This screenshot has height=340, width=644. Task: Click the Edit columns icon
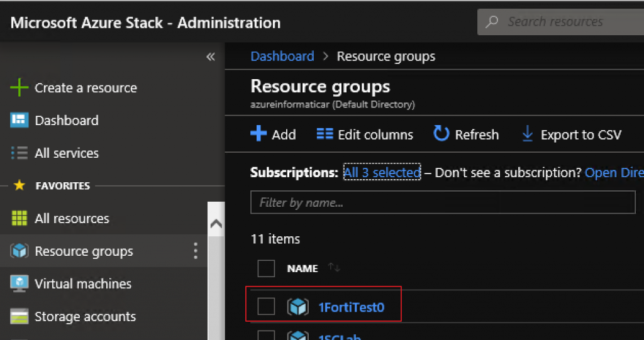325,134
